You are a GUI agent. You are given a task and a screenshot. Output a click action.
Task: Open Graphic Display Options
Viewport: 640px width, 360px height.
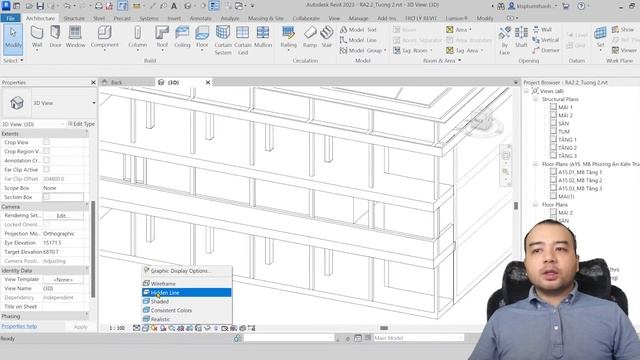pyautogui.click(x=187, y=271)
